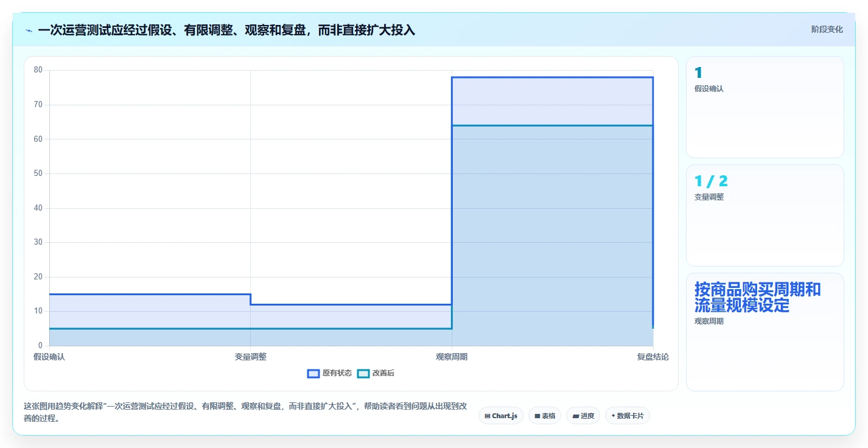
Task: Click the 表格 tag icon
Action: tap(537, 416)
